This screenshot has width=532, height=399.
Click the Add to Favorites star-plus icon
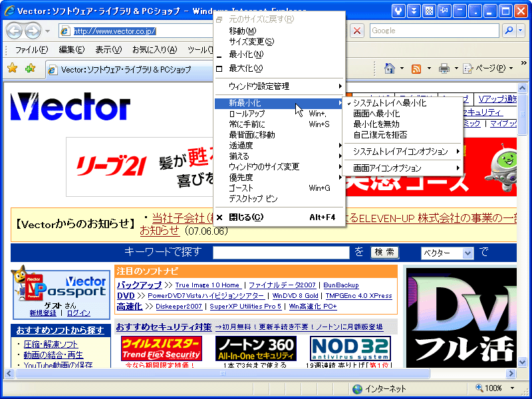(31, 68)
